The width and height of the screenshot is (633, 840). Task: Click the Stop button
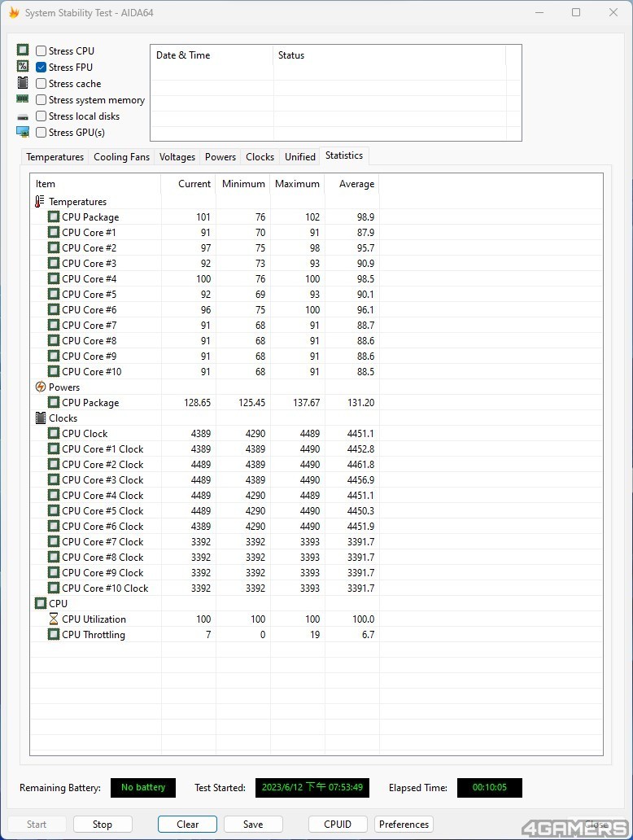[103, 824]
